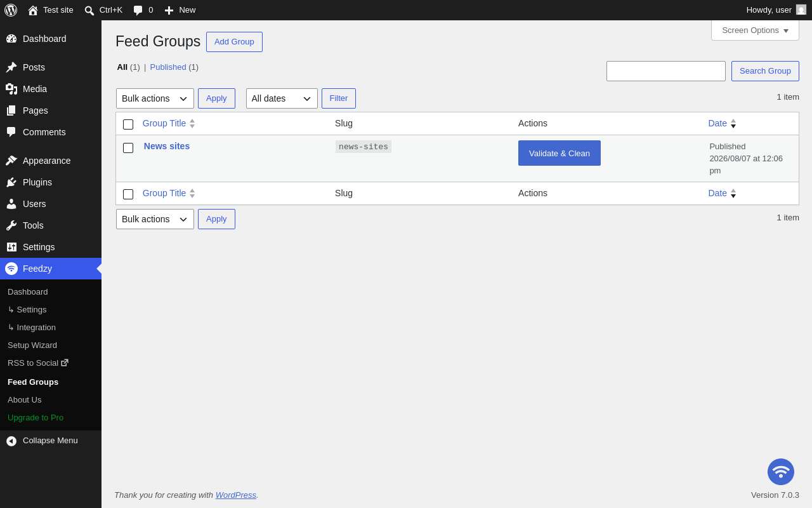Click the RSS to Social external link icon
Viewport: 812px width, 508px height.
[65, 363]
